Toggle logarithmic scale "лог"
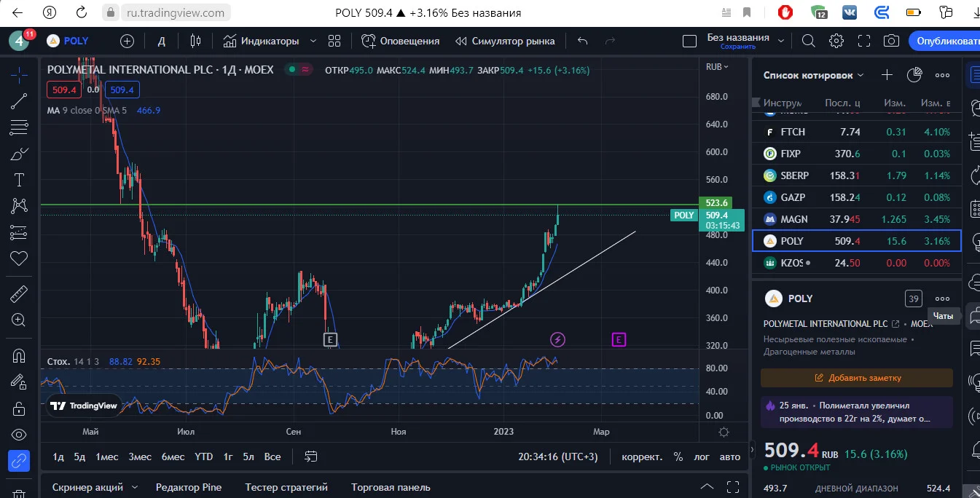This screenshot has height=498, width=980. [702, 457]
